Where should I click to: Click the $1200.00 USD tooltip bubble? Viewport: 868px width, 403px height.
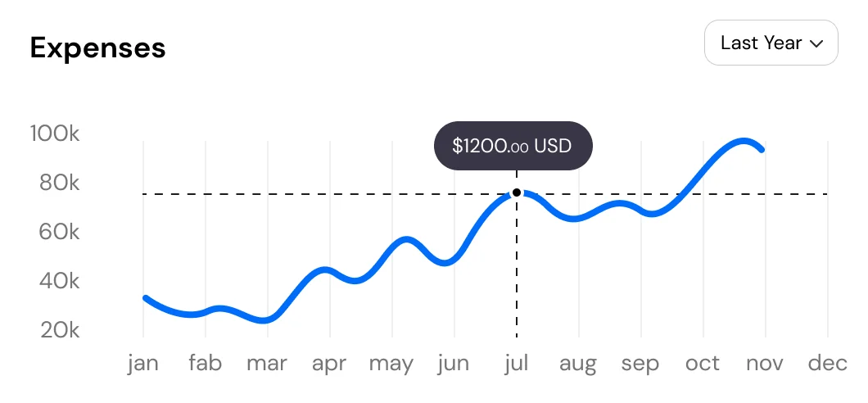513,146
